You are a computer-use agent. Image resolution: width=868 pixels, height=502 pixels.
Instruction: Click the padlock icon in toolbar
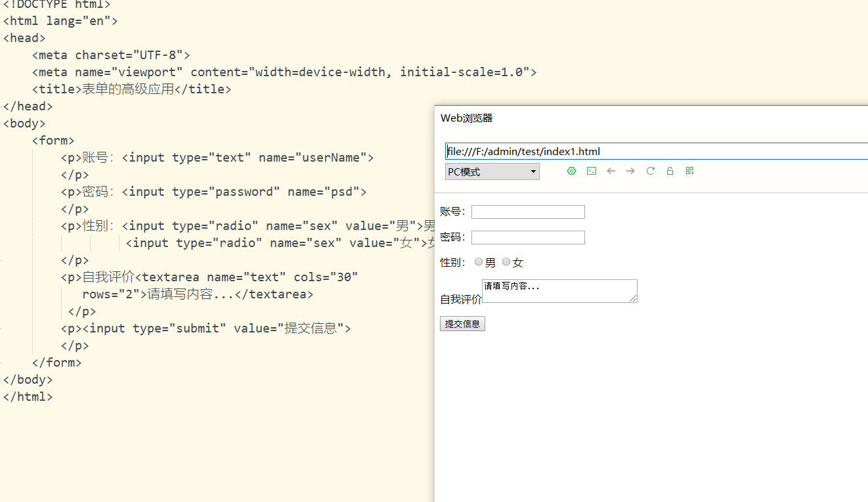[x=670, y=171]
